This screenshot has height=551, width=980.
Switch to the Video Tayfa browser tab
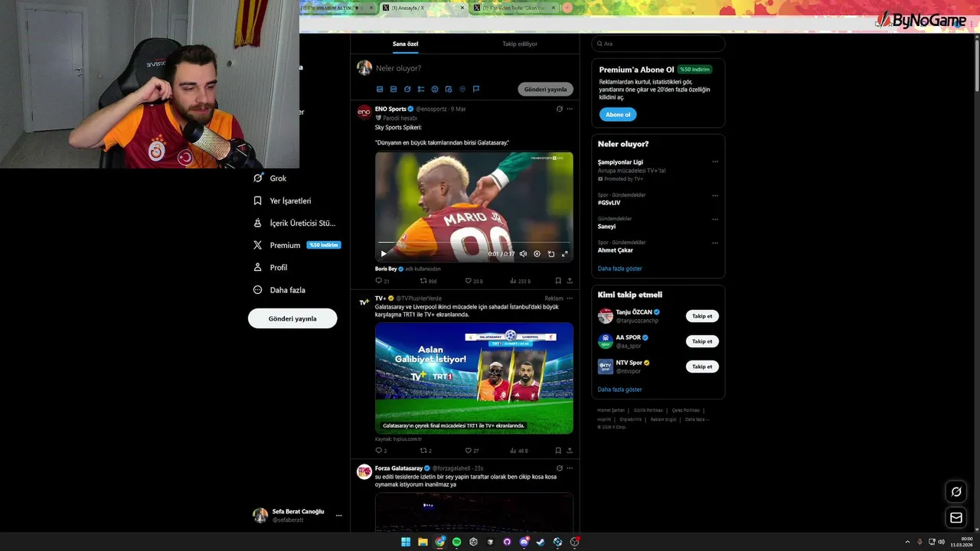click(x=513, y=8)
